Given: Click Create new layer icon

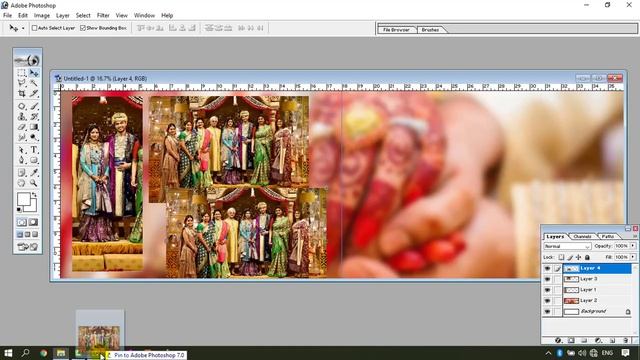Looking at the screenshot, I should 613,340.
